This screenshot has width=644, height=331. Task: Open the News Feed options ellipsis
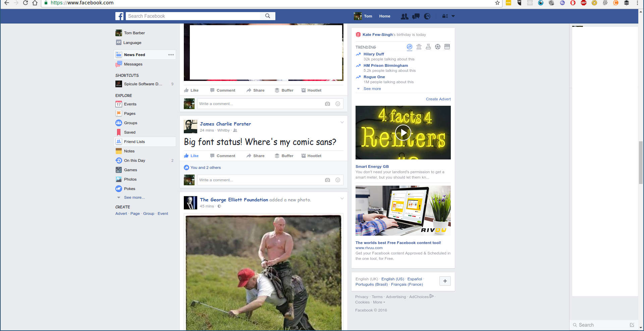(x=171, y=55)
